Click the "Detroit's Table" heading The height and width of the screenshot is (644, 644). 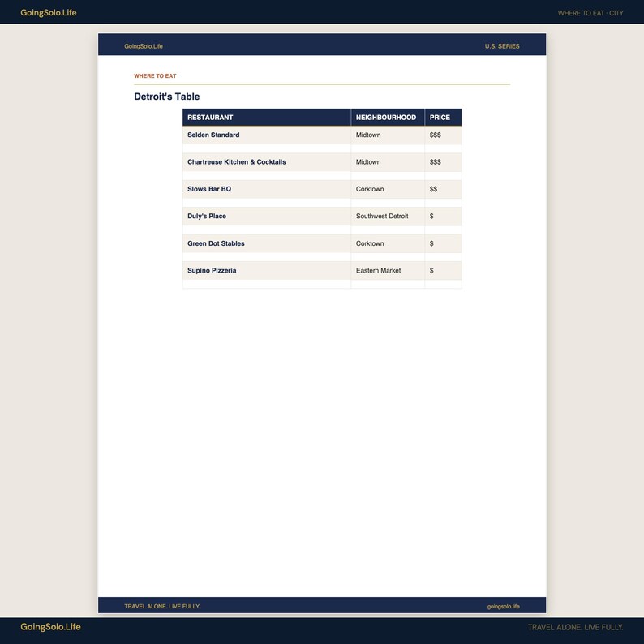coord(167,97)
